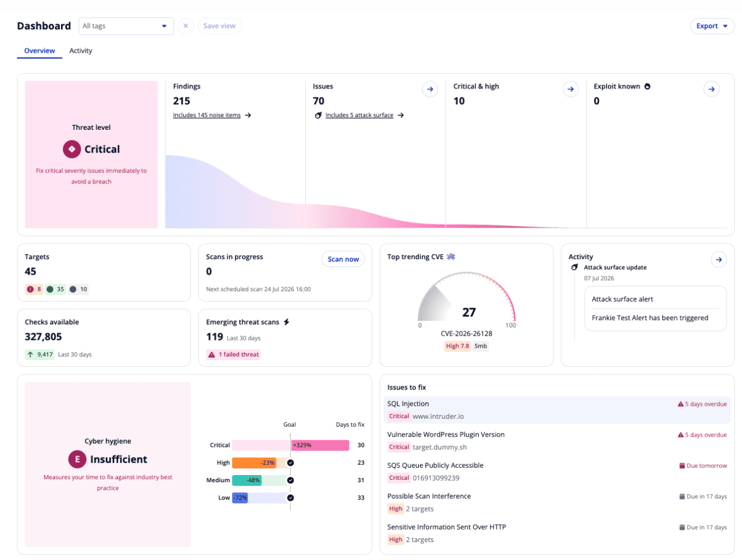
Task: Select the red 8 targets badge
Action: pos(33,290)
